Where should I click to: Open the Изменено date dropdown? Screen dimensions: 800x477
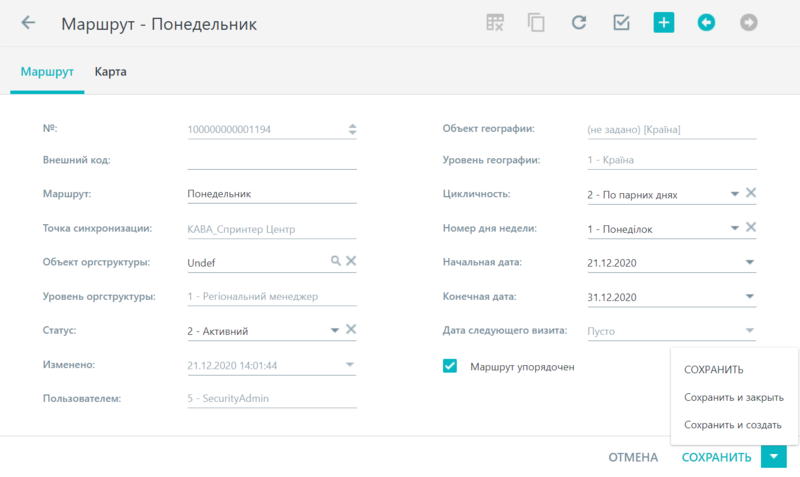pyautogui.click(x=349, y=365)
